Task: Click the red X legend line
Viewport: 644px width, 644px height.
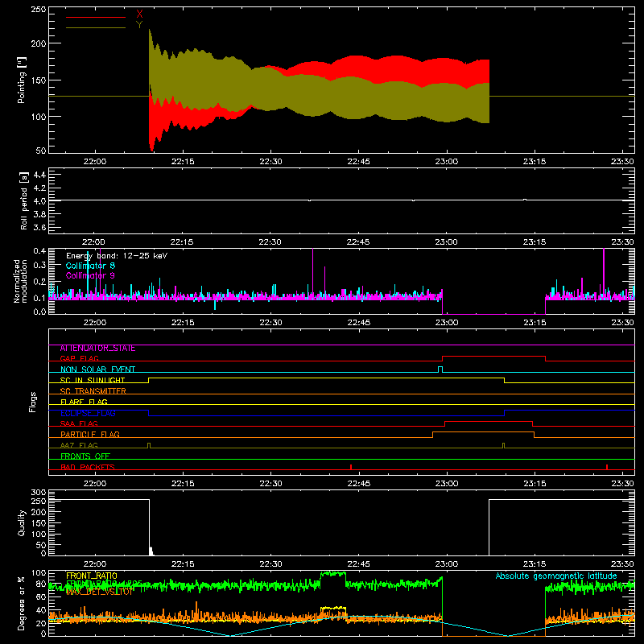Action: [x=95, y=17]
